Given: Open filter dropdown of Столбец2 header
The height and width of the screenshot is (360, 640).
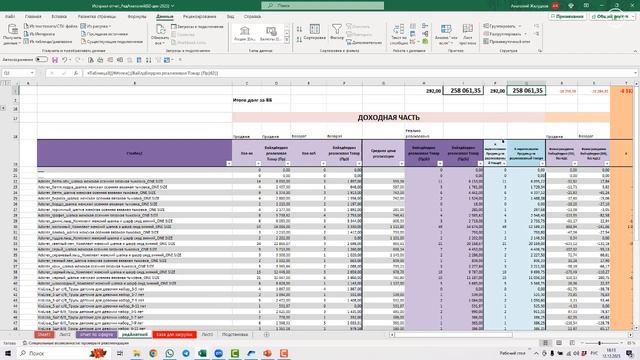Looking at the screenshot, I should tap(229, 163).
